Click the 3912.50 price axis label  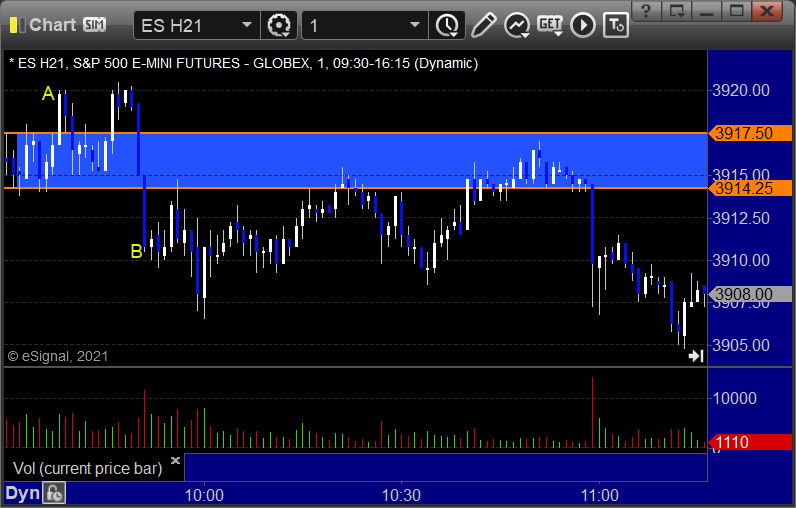point(741,218)
